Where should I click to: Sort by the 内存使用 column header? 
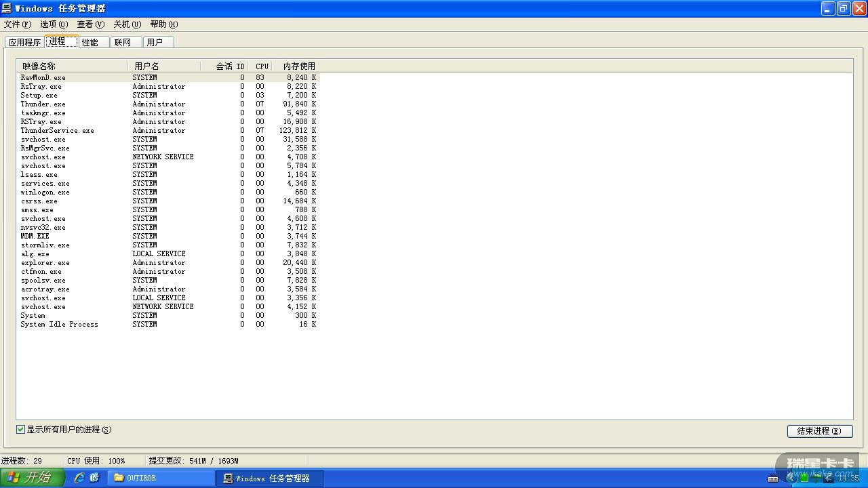point(296,66)
